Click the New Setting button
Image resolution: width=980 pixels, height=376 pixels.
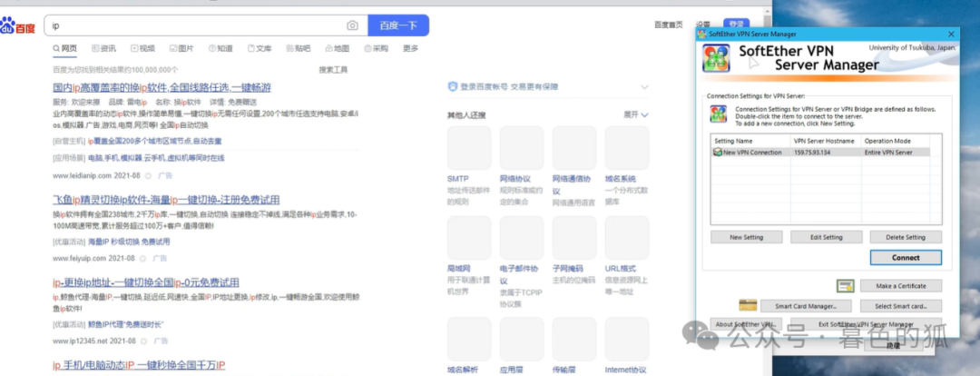745,237
